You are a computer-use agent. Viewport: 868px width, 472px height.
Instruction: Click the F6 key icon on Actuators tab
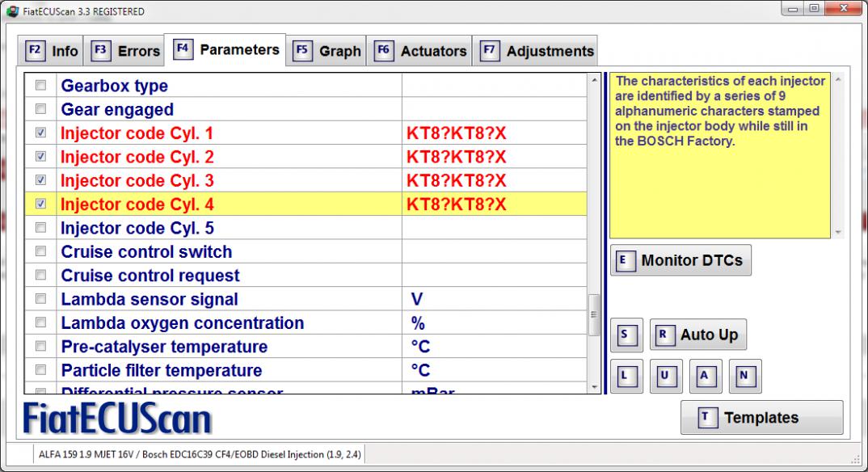point(384,51)
